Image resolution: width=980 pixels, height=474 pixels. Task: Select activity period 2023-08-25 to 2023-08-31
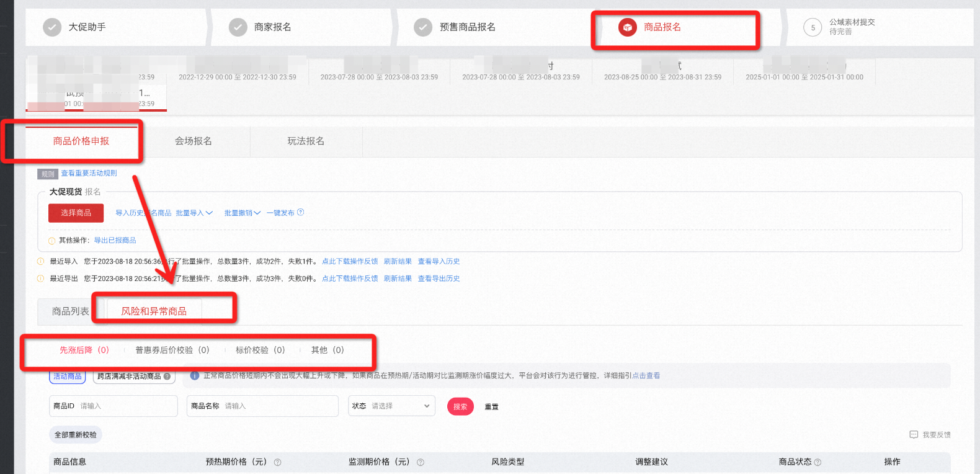click(662, 71)
